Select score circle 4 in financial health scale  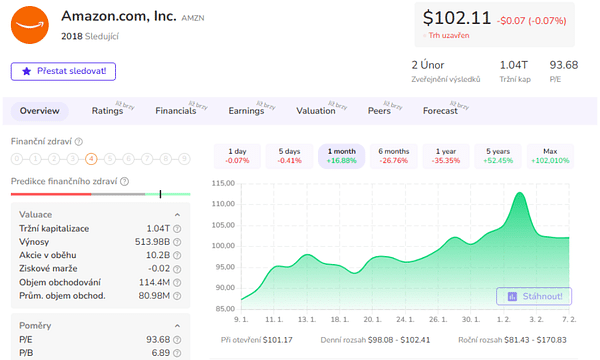coord(91,159)
